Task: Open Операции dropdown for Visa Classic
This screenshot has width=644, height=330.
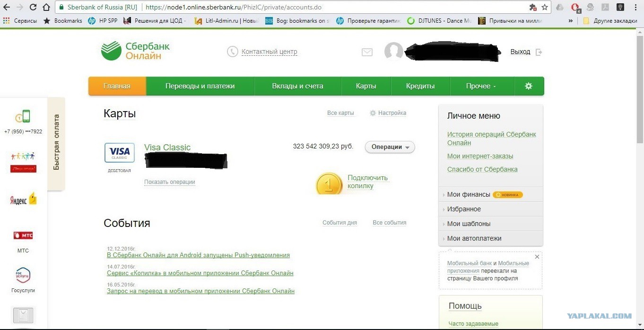Action: [x=390, y=147]
